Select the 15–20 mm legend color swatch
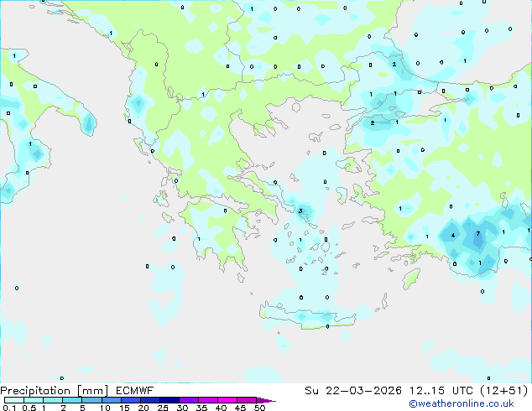Image resolution: width=532 pixels, height=411 pixels. coord(131,400)
